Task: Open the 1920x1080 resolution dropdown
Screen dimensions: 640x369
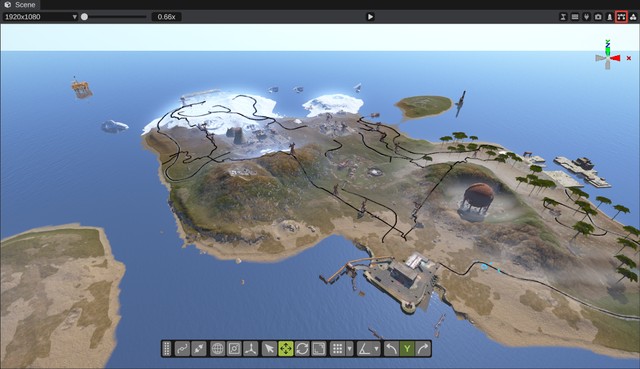Action: point(40,17)
